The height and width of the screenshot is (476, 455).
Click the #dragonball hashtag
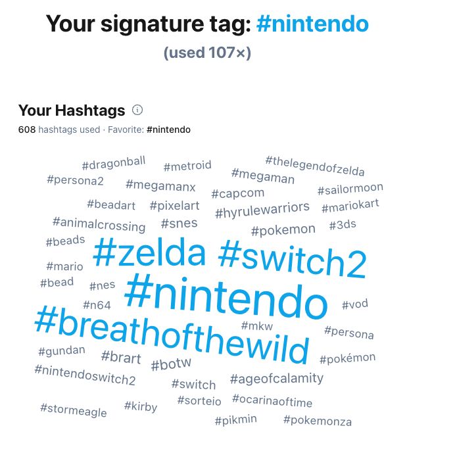(x=114, y=163)
